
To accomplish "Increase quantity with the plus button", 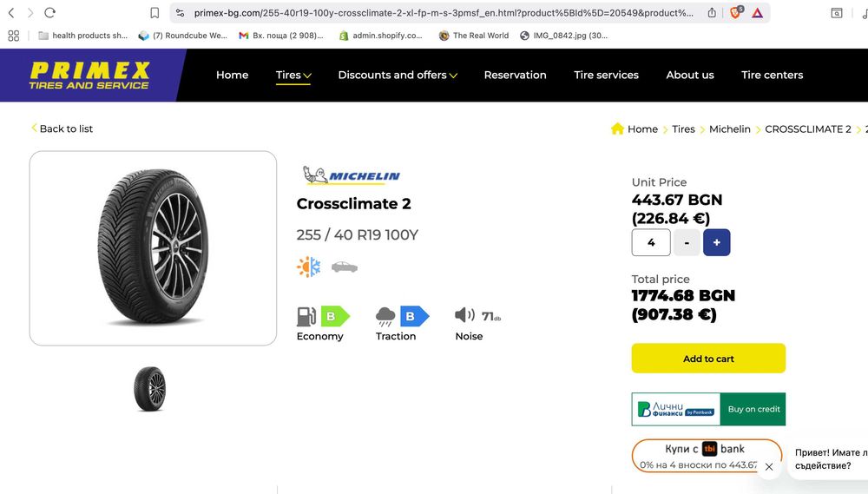I will pyautogui.click(x=716, y=242).
